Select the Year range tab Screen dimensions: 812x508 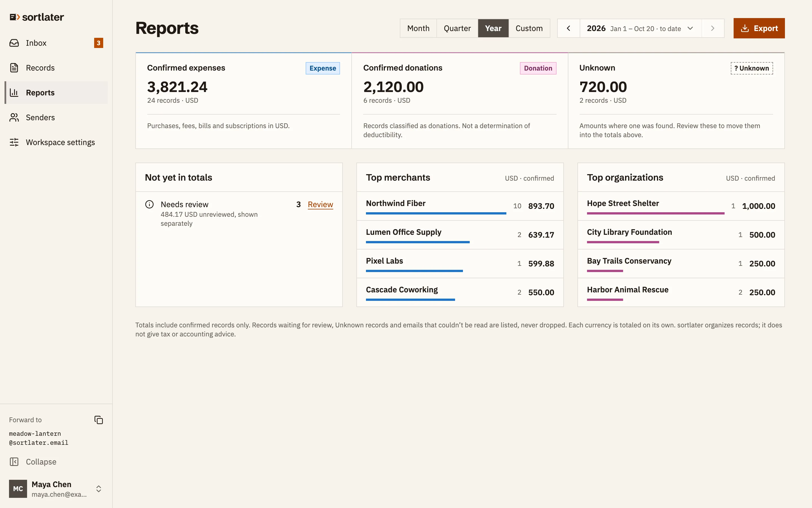pos(493,28)
